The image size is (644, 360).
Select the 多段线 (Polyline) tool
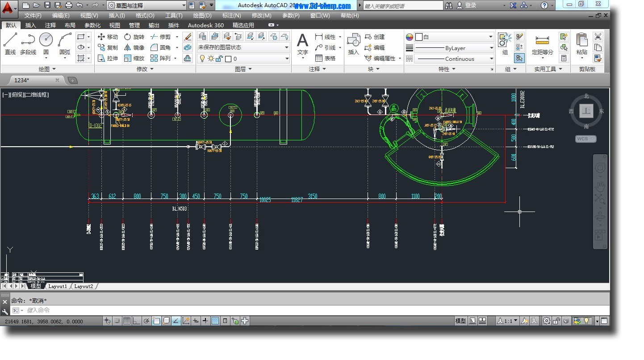tap(28, 44)
